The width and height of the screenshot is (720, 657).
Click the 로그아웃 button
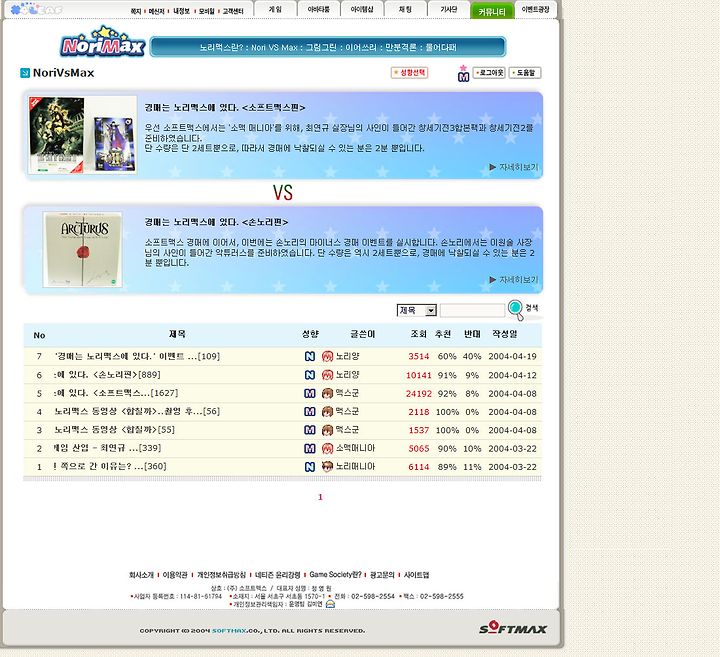(x=489, y=73)
